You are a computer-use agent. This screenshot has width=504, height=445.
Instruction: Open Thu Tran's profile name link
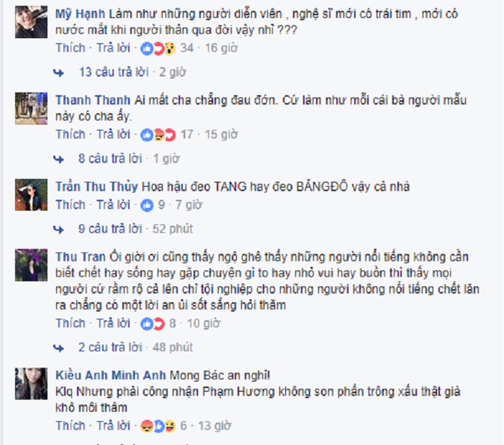(80, 257)
